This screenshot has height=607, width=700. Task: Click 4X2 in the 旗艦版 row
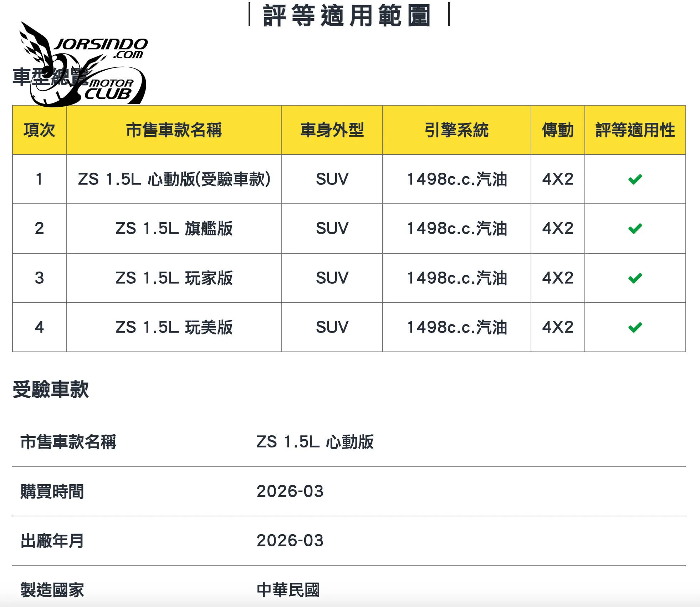[558, 228]
